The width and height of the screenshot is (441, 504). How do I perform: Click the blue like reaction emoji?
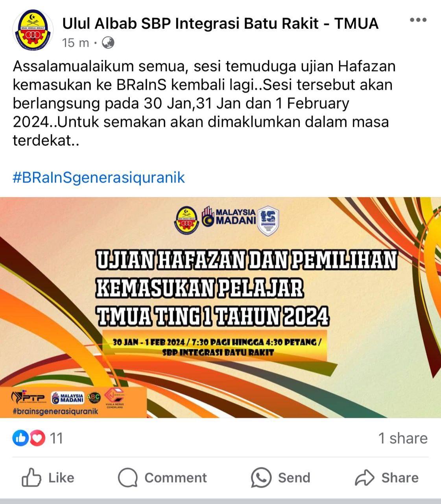pyautogui.click(x=20, y=438)
